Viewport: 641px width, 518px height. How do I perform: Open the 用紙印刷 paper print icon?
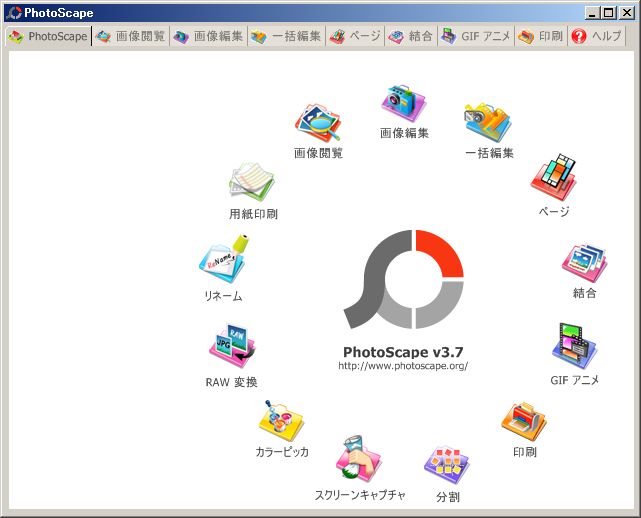pos(252,182)
